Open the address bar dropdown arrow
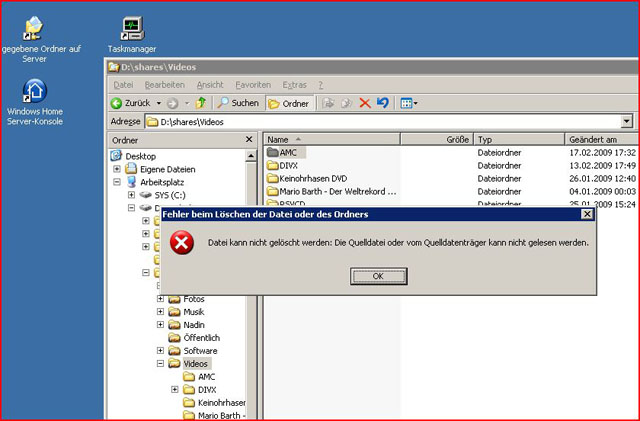The height and width of the screenshot is (421, 640). tap(627, 122)
